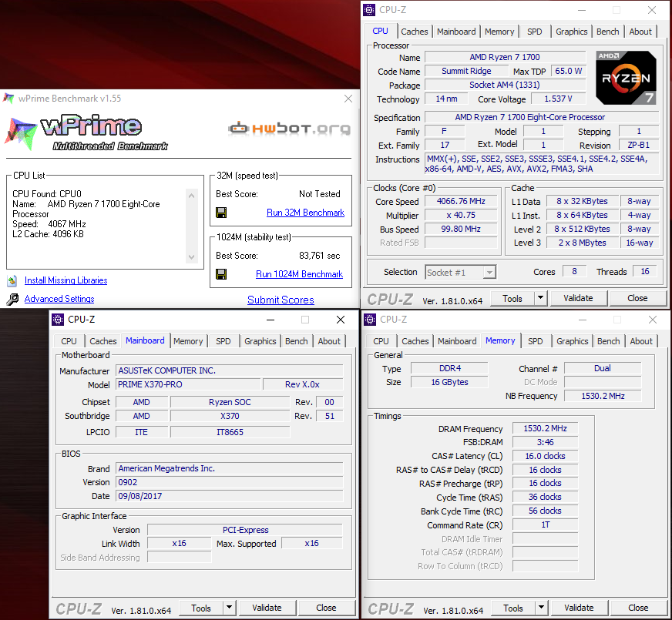The image size is (672, 620).
Task: Click the Core Speed value 4066.76 MHz
Action: [x=461, y=201]
